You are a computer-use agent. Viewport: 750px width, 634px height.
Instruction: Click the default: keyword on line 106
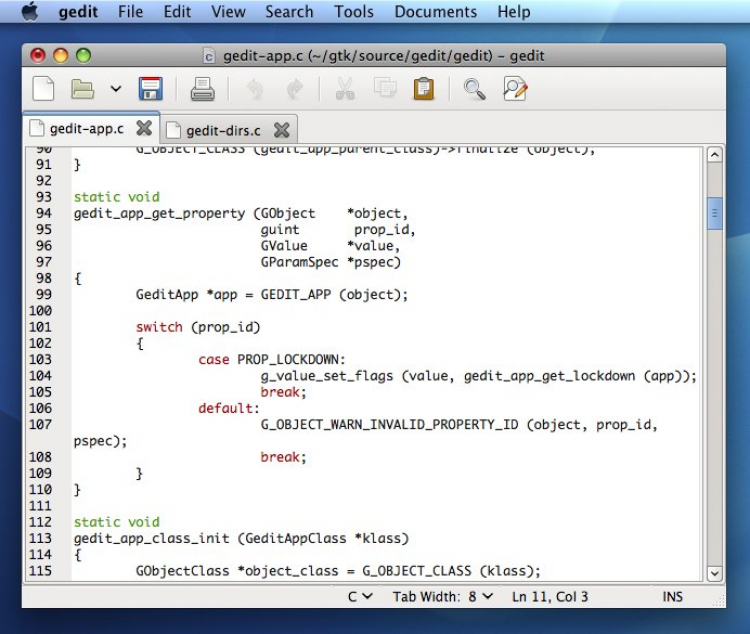(x=229, y=408)
